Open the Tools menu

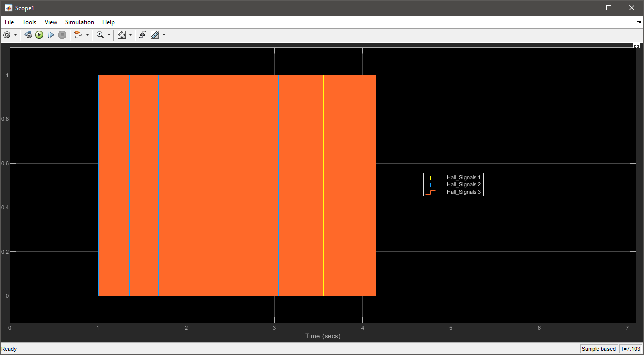[x=29, y=22]
